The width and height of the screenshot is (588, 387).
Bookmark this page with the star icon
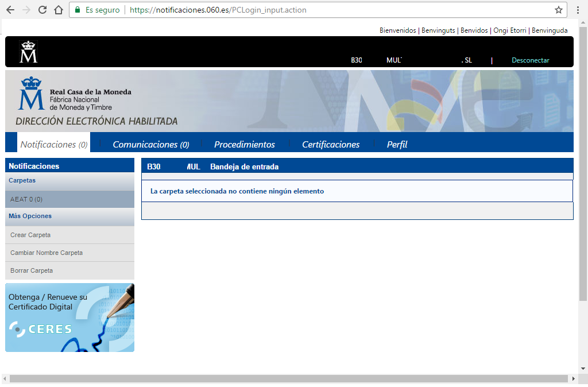coord(558,10)
